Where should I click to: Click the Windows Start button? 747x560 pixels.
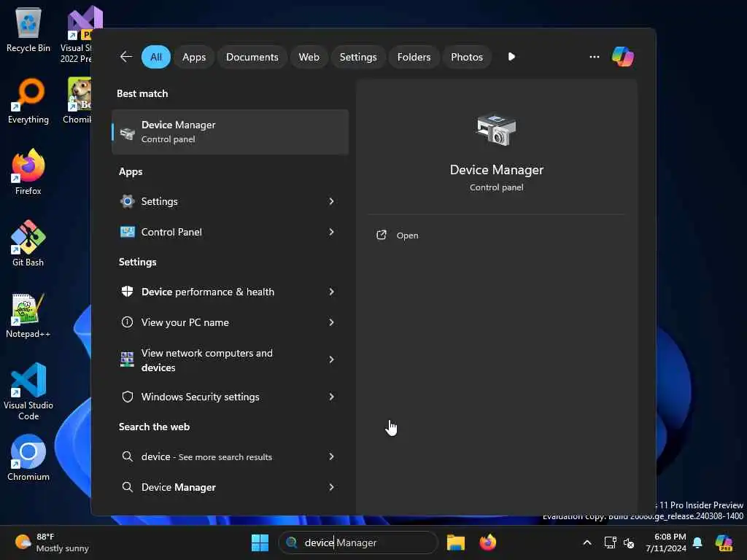260,542
